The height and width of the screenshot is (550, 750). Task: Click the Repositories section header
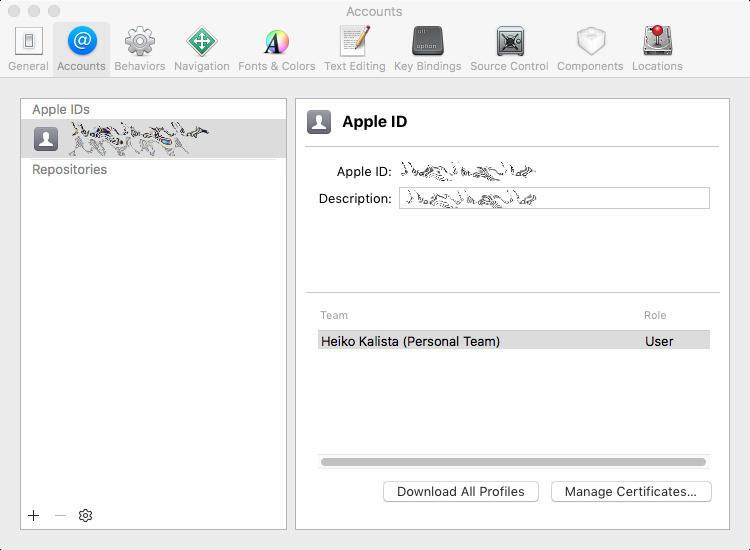(69, 169)
